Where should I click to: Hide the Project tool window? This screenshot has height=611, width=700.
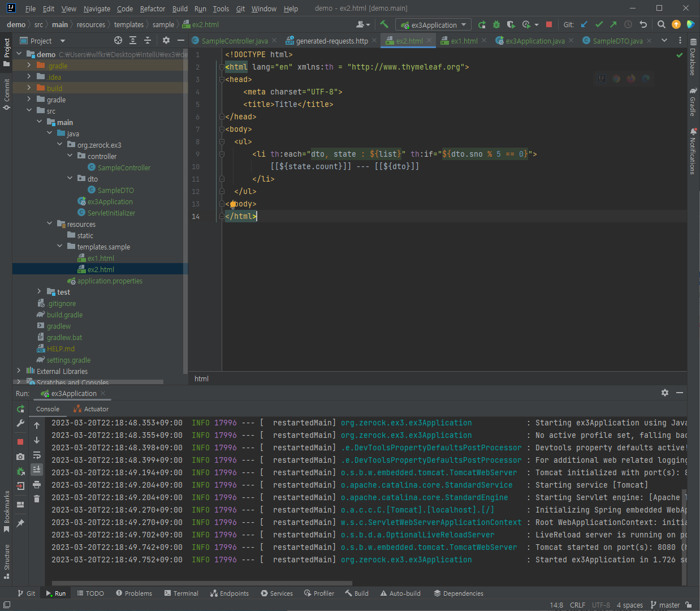(x=181, y=40)
